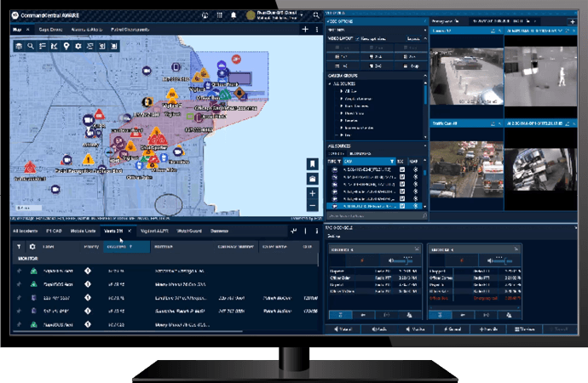
Task: Collapse the Camera Groups section
Action: [425, 76]
